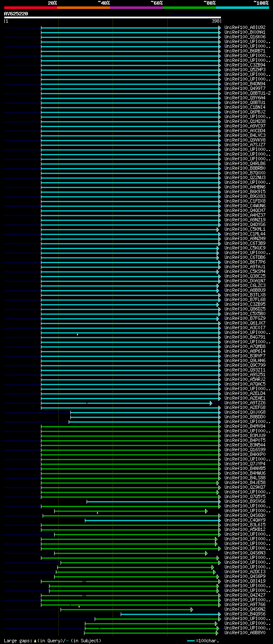Screen dimensions: 273x644
Task: Click the purple ~60% identity legend segment
Action: (x=136, y=8)
